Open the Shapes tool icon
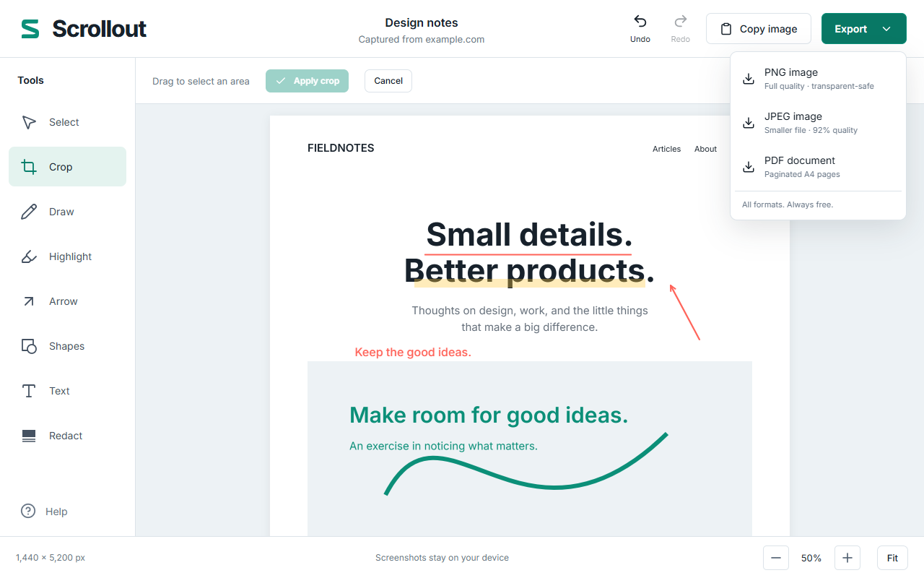 [x=29, y=346]
